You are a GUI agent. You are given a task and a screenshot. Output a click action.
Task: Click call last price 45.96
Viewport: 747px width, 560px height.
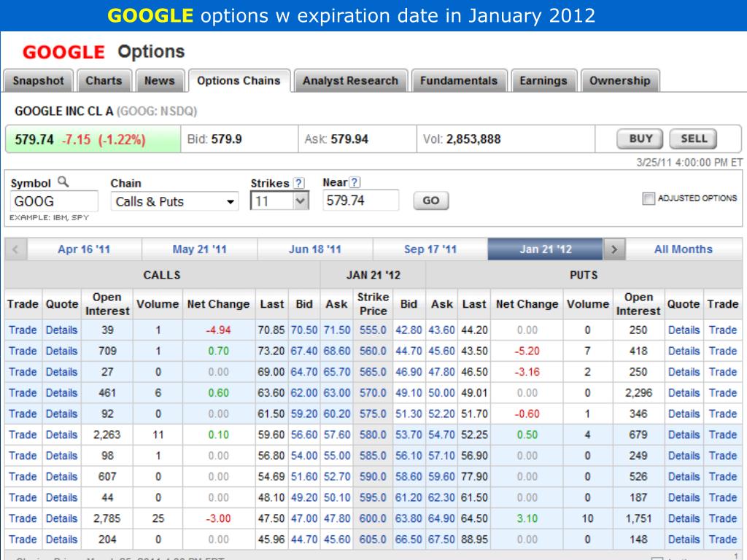271,540
